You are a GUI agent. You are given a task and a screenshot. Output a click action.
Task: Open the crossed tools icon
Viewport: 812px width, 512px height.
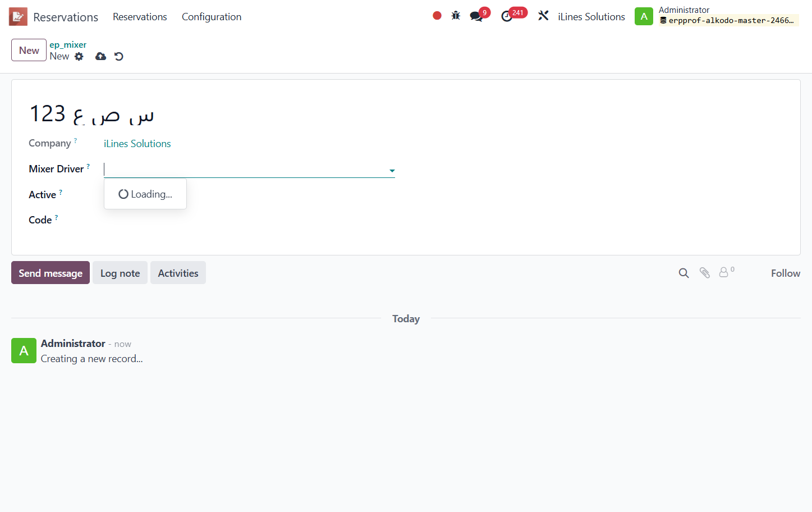(543, 16)
